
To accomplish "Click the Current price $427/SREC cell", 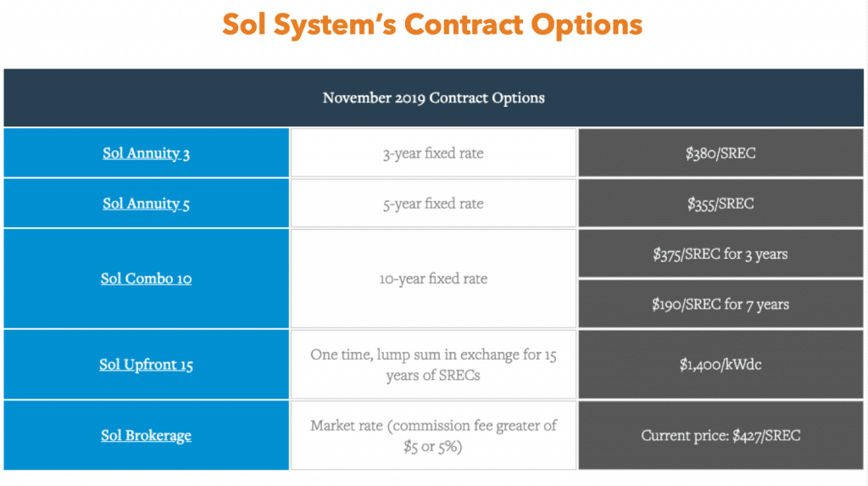I will click(721, 436).
